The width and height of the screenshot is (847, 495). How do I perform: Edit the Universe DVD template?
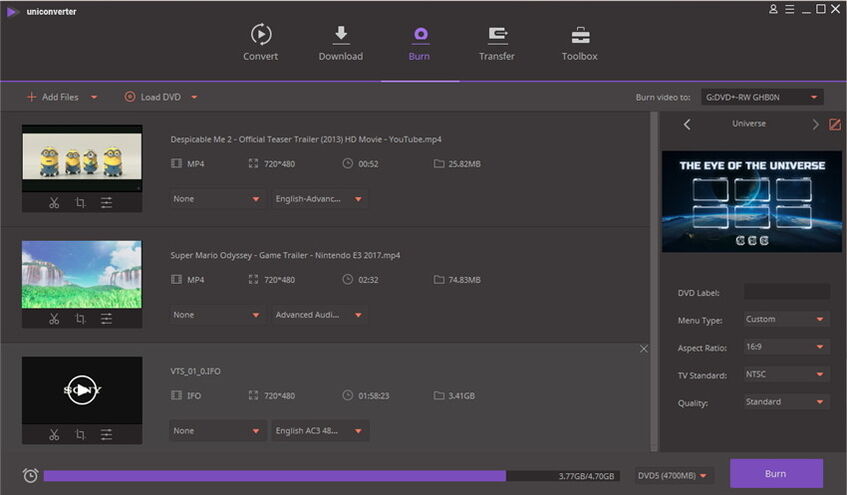coord(835,124)
